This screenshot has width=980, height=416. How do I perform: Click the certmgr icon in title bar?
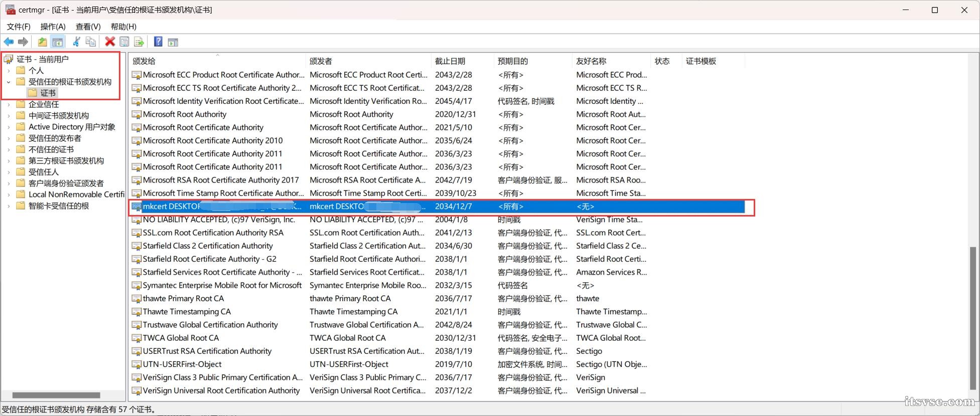[10, 10]
